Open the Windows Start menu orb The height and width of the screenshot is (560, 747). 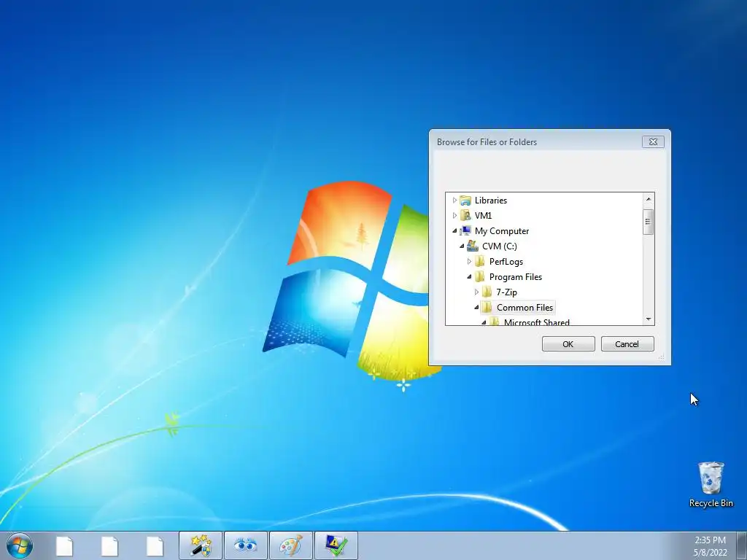coord(20,545)
